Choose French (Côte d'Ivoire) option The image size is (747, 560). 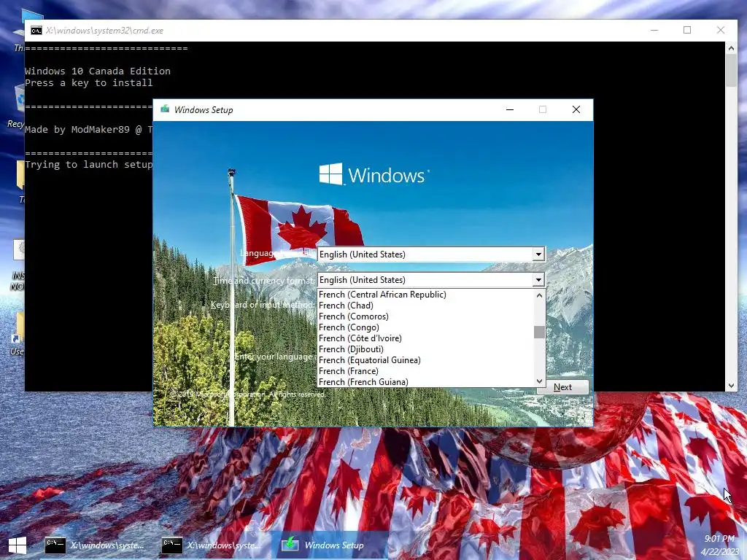click(x=426, y=338)
